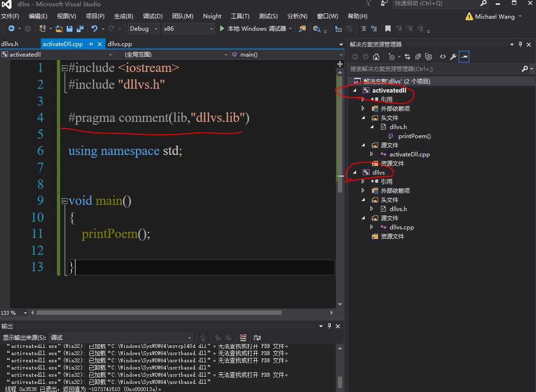Viewport: 536px width, 392px height.
Task: Click the View Code angle-brackets icon
Action: 442,57
